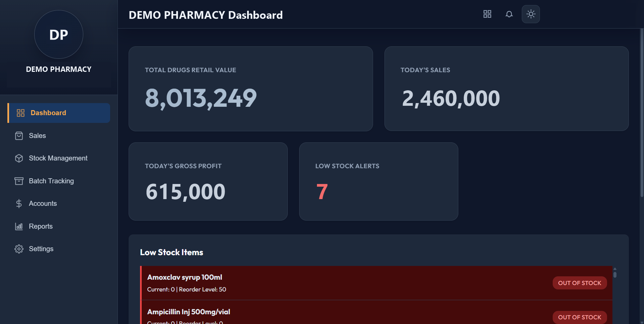Click the Batch Tracking archive icon
This screenshot has height=324, width=644.
point(19,181)
